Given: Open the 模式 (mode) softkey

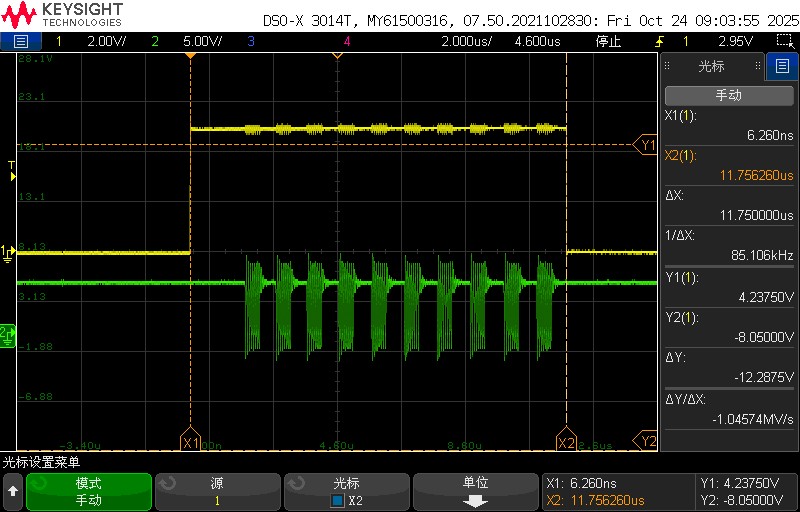Looking at the screenshot, I should click(x=89, y=491).
